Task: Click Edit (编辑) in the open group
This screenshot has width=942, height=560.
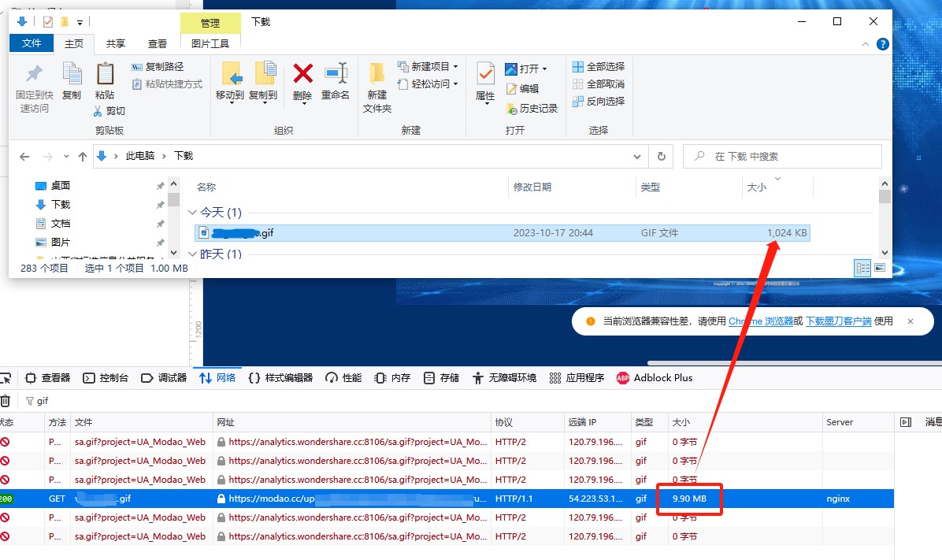Action: (523, 88)
